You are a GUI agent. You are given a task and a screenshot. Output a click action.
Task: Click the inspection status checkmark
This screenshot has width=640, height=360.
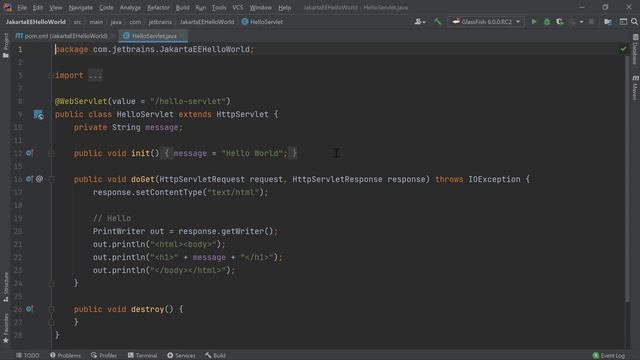623,49
